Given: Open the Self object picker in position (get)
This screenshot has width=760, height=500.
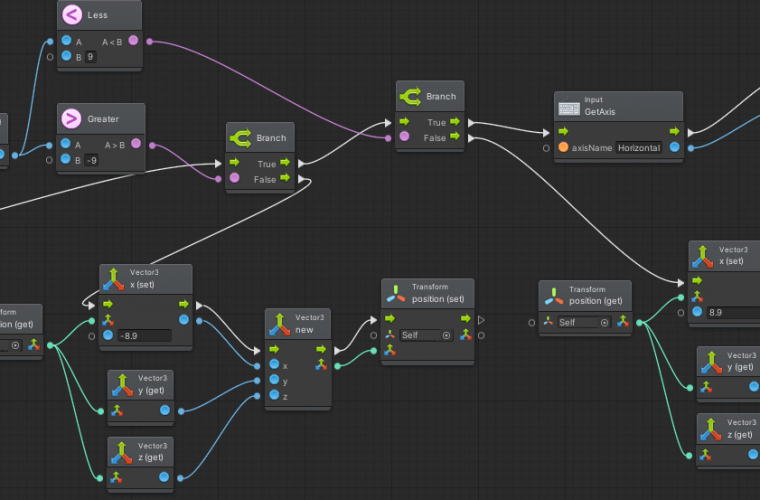Looking at the screenshot, I should coord(604,323).
